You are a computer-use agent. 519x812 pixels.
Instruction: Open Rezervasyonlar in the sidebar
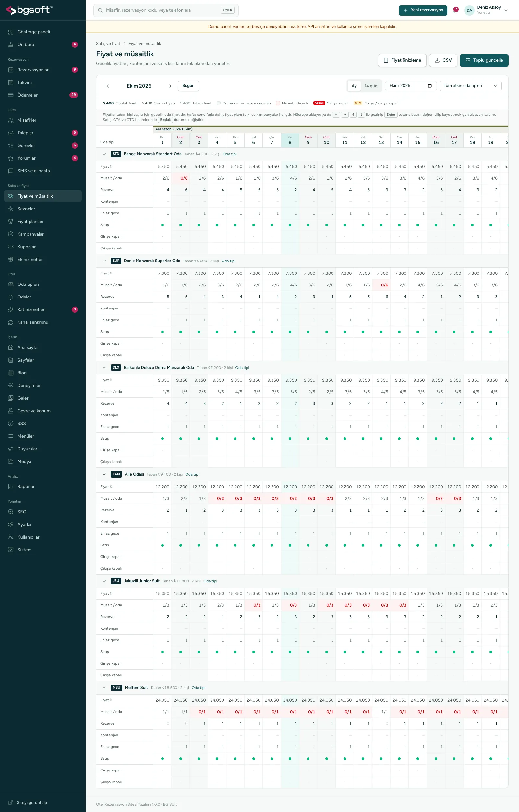point(43,70)
